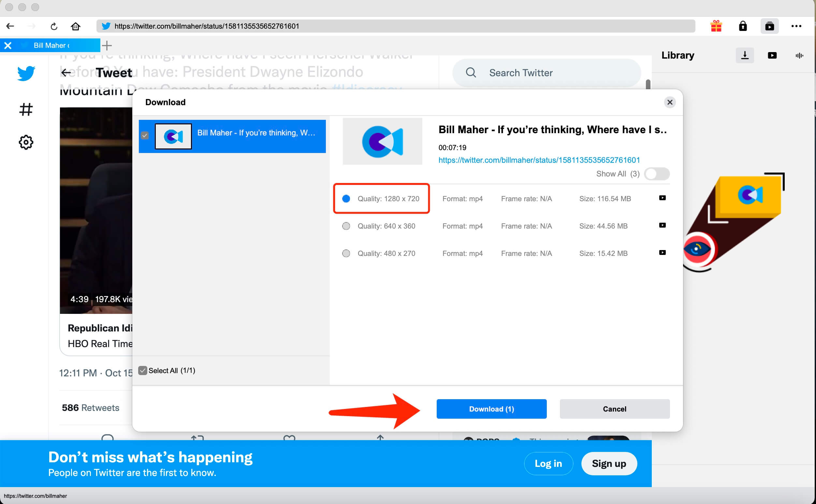Switch to the Bill Maher tab

(x=52, y=45)
